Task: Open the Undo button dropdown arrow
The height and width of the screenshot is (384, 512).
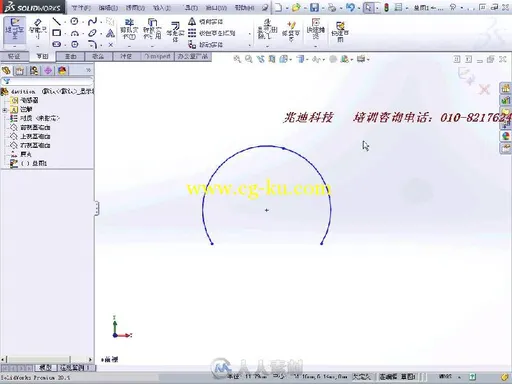Action: pos(359,8)
